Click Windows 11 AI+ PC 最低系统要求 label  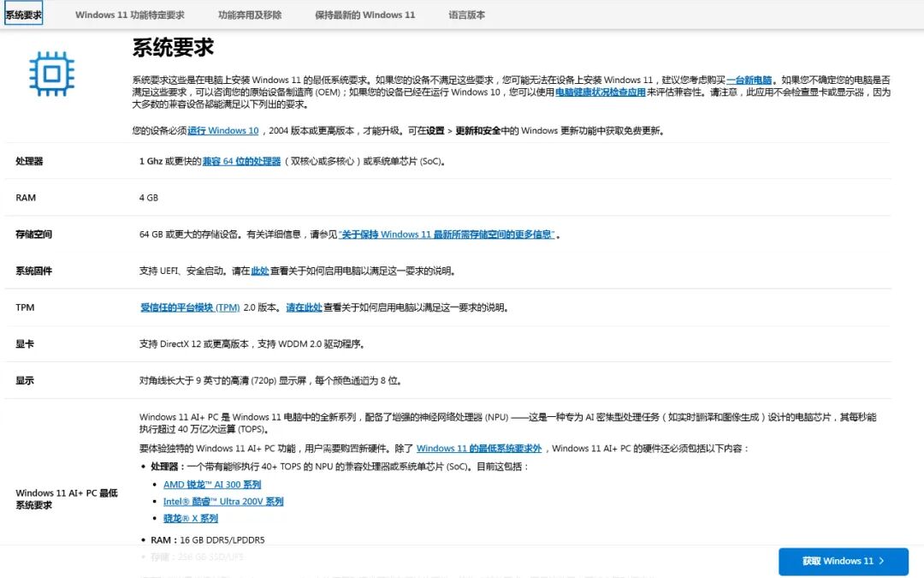click(x=67, y=499)
